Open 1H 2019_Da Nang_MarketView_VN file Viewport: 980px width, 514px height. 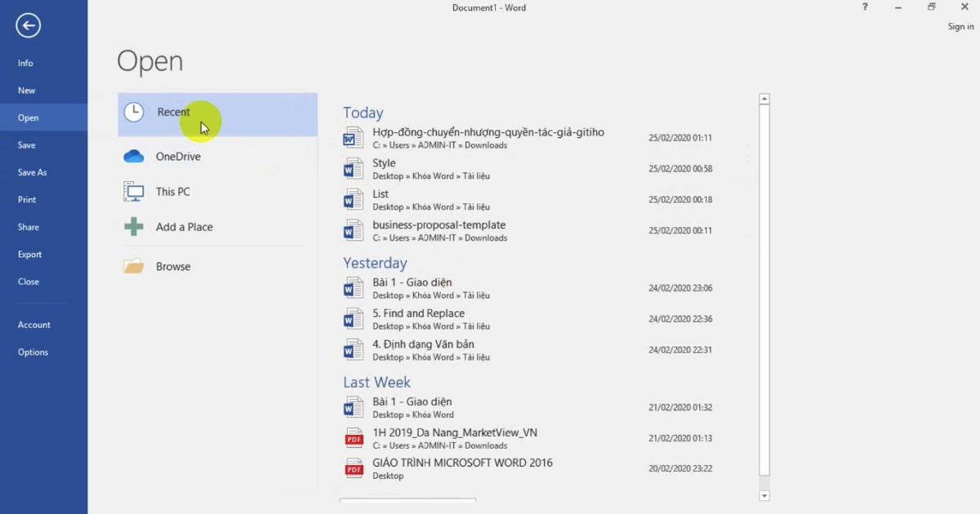455,432
